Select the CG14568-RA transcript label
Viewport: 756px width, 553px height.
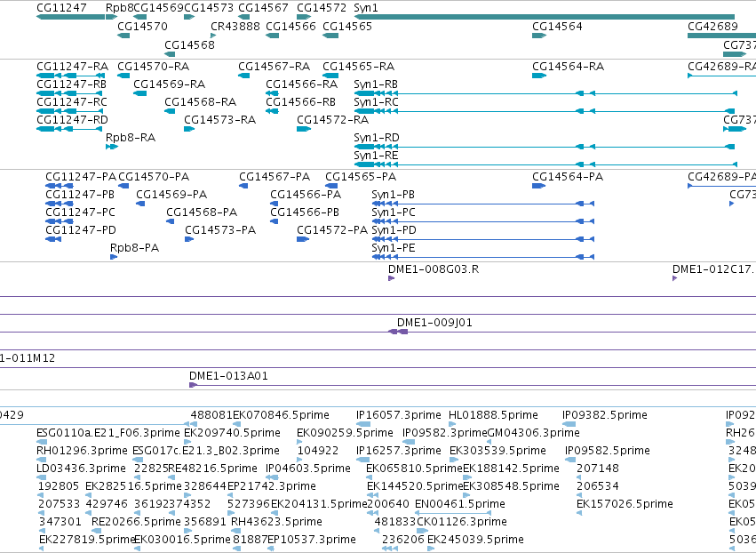coord(201,102)
